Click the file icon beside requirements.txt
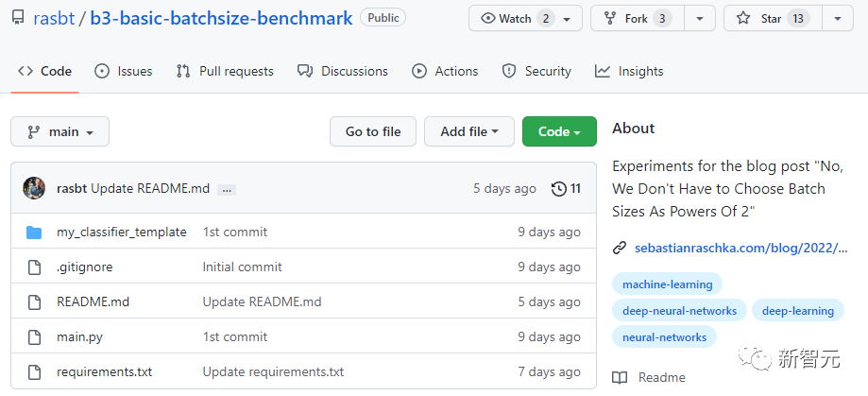Screen dimensions: 868x396 (x=35, y=371)
